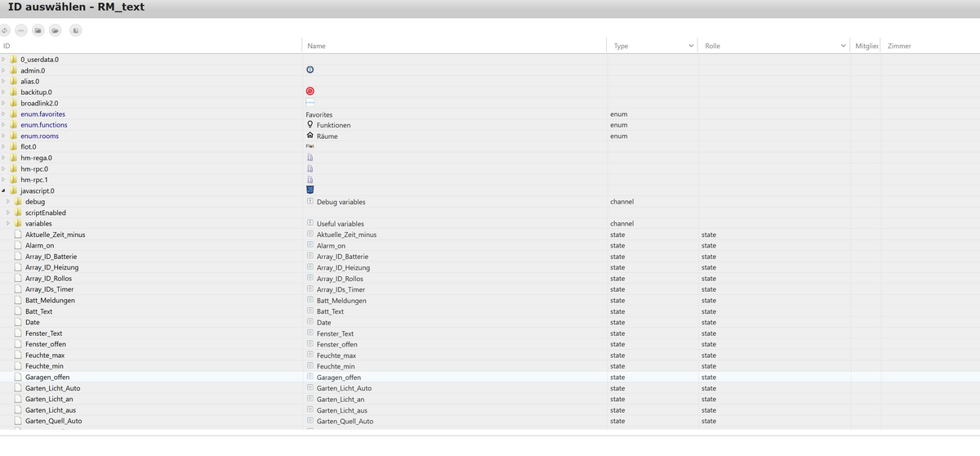Click the flot.0 adapter logo

310,146
